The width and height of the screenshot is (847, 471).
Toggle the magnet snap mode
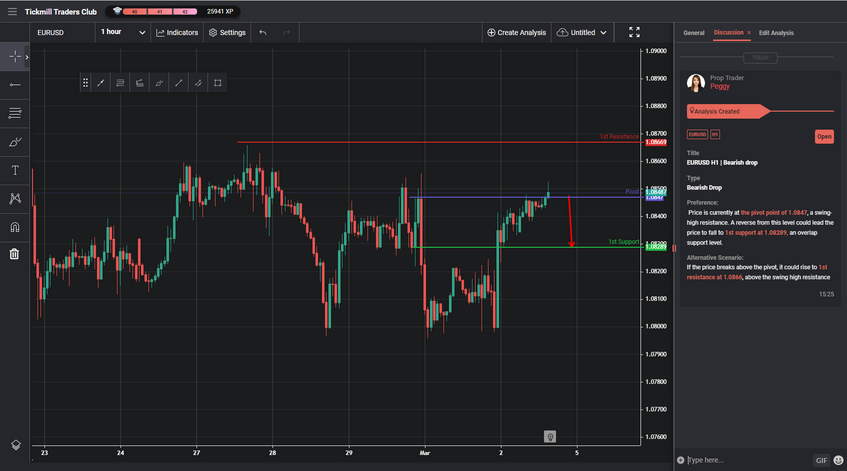point(15,227)
